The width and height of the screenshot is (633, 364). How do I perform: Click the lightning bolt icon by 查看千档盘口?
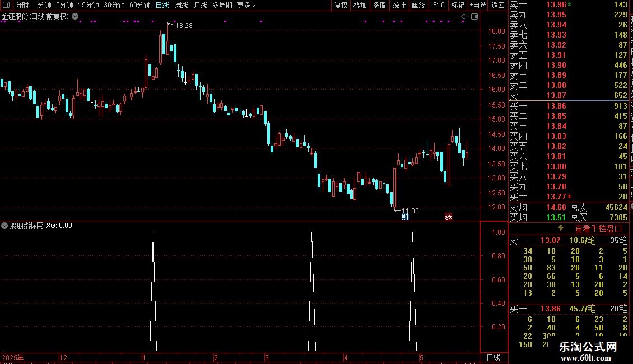[x=561, y=228]
